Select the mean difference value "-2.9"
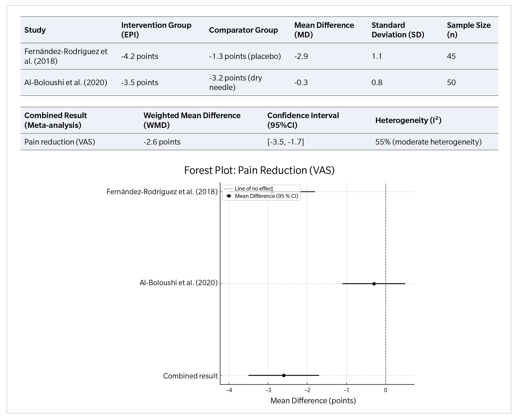Viewport: 521px width, 420px height. click(x=301, y=56)
